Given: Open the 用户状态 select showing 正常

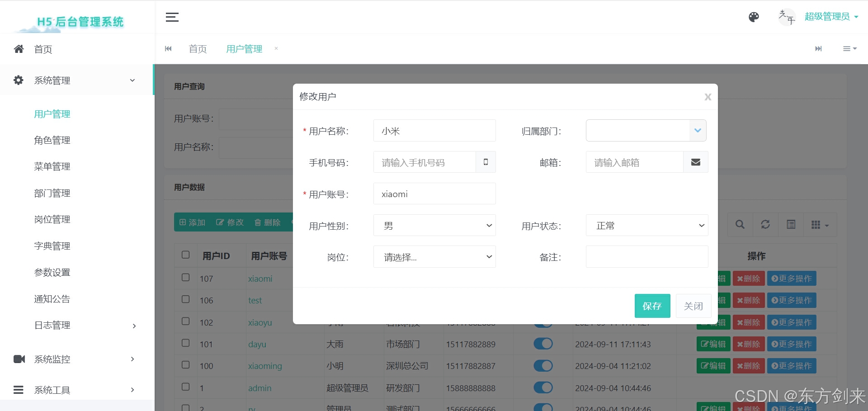Looking at the screenshot, I should click(647, 225).
